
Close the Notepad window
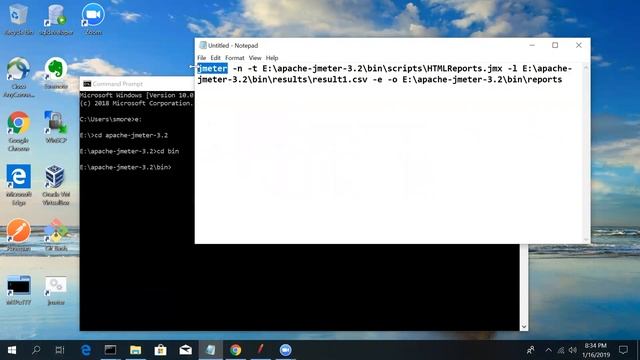point(579,45)
